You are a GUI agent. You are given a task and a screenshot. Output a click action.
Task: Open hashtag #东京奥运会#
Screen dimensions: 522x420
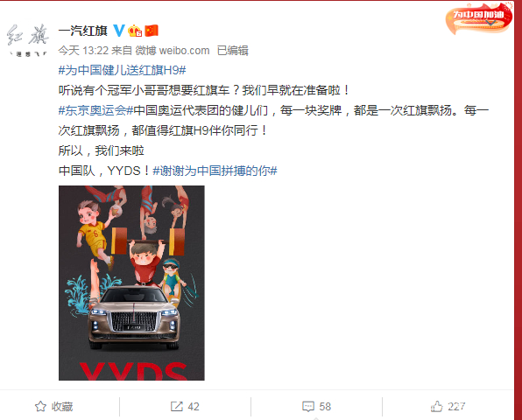point(95,110)
